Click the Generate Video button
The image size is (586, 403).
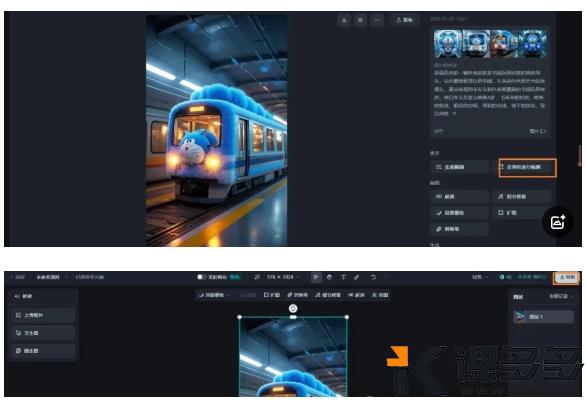coord(460,167)
